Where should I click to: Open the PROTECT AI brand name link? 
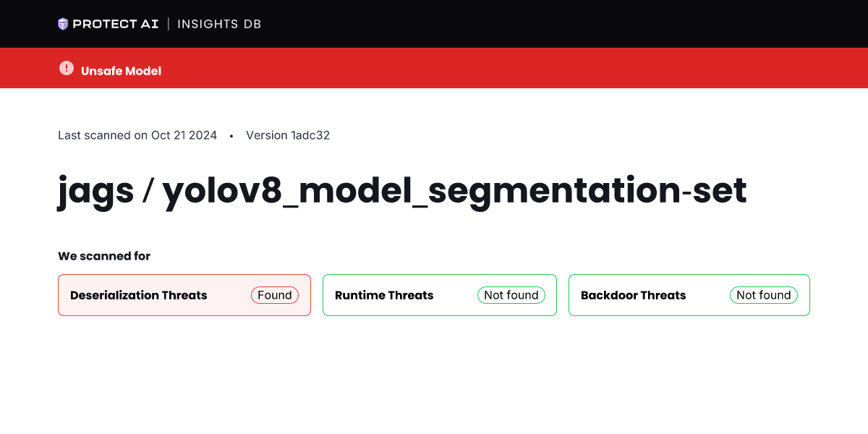pos(116,24)
